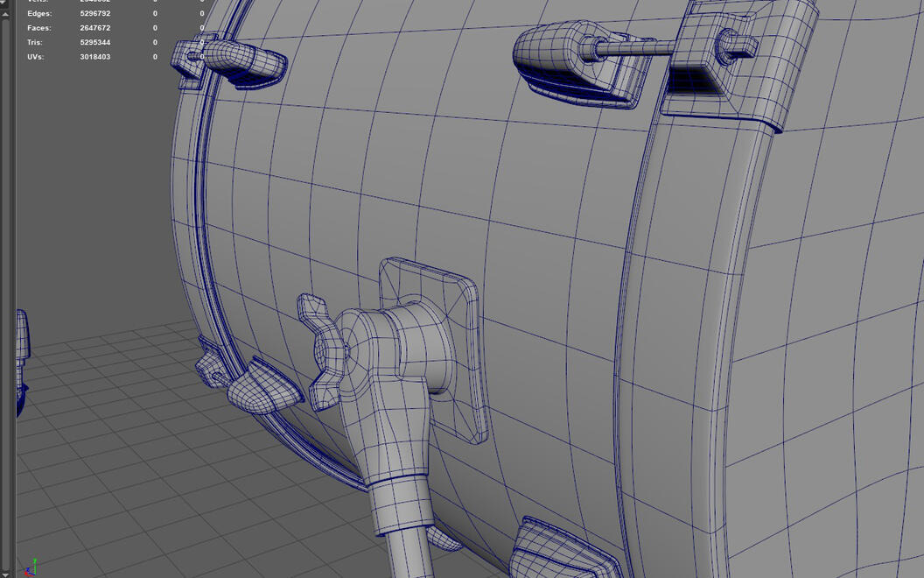Select the lower-left claw hook on front hoop

pyautogui.click(x=258, y=385)
